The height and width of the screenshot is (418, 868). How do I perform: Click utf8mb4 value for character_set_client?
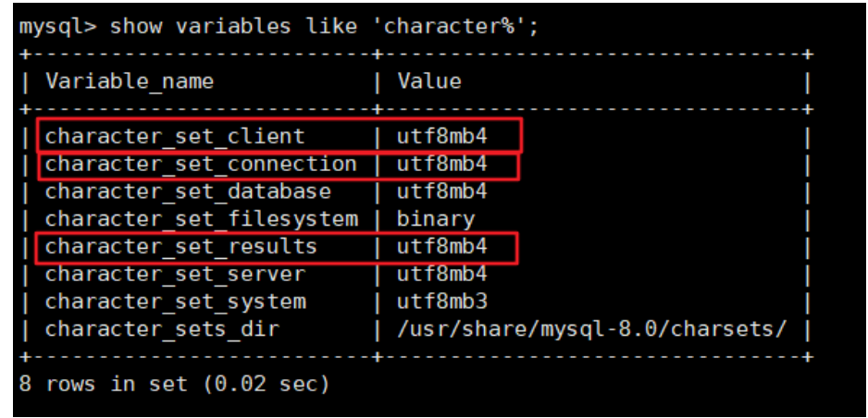441,136
